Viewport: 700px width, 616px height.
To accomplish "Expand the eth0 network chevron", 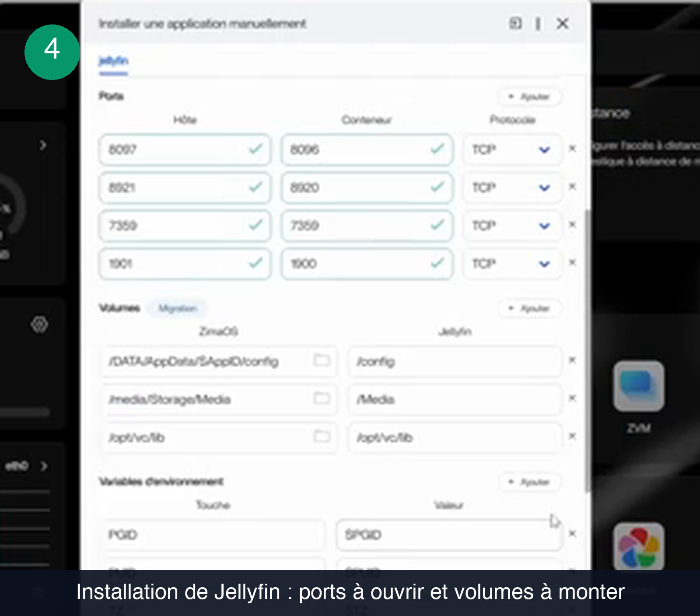I will click(x=44, y=466).
